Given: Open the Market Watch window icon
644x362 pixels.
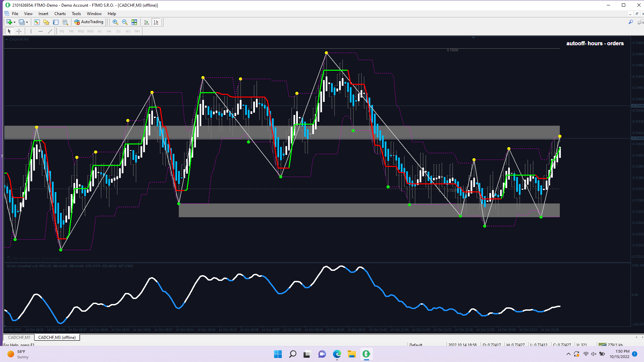Looking at the screenshot, I should pyautogui.click(x=37, y=22).
